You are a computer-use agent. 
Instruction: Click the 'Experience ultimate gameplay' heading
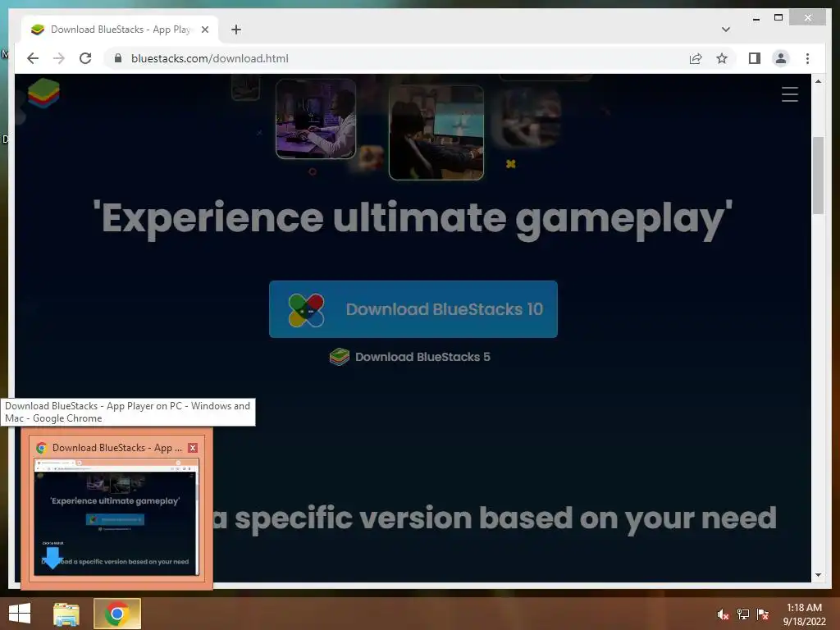pyautogui.click(x=413, y=218)
